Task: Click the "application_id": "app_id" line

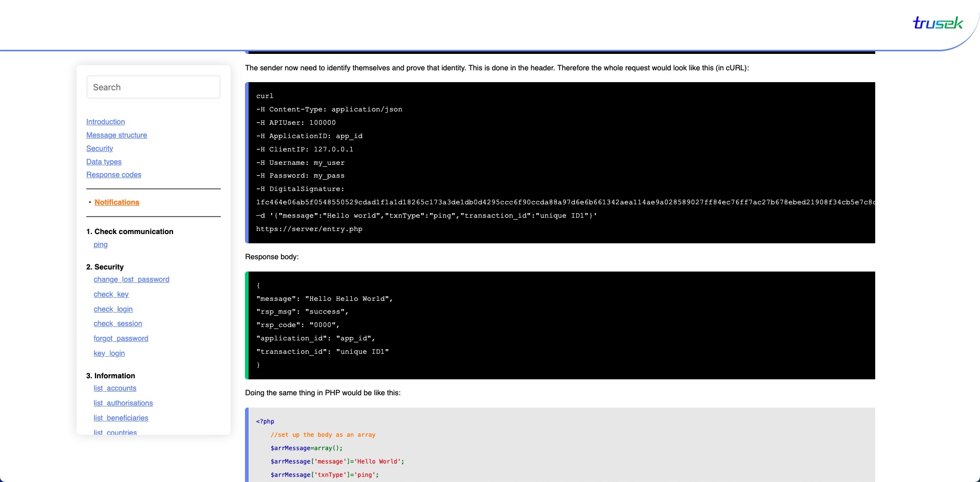Action: (316, 338)
